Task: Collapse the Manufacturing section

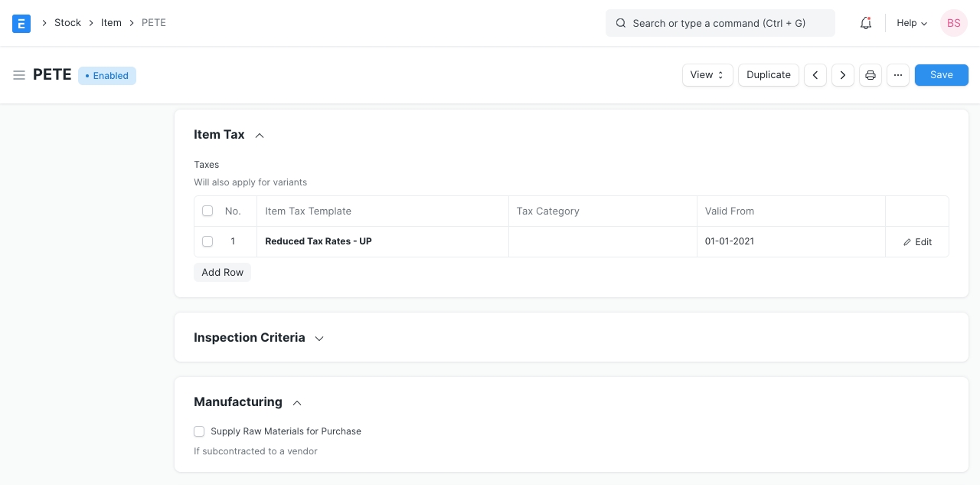Action: pyautogui.click(x=297, y=403)
